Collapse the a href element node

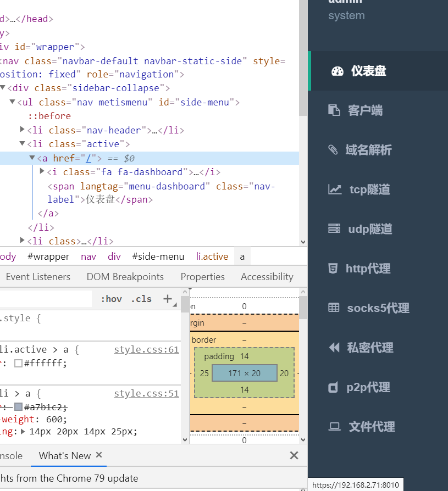coord(32,158)
